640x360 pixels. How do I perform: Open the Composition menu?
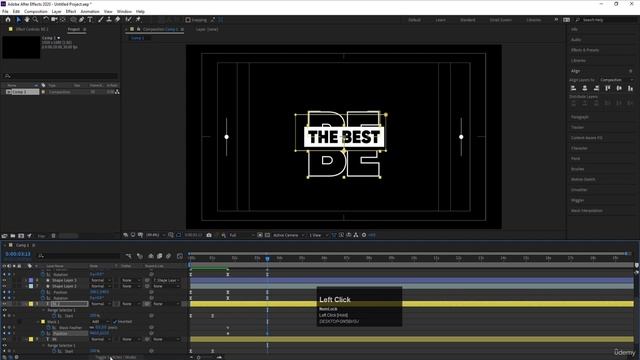point(36,11)
